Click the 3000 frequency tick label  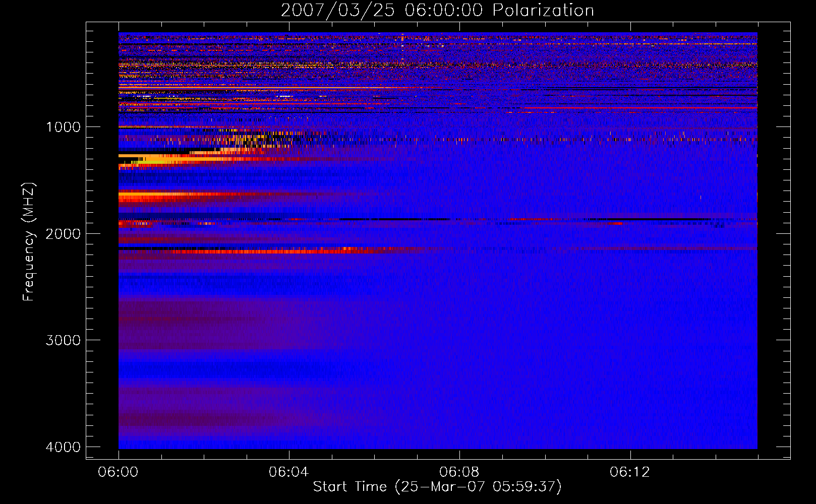(x=63, y=340)
